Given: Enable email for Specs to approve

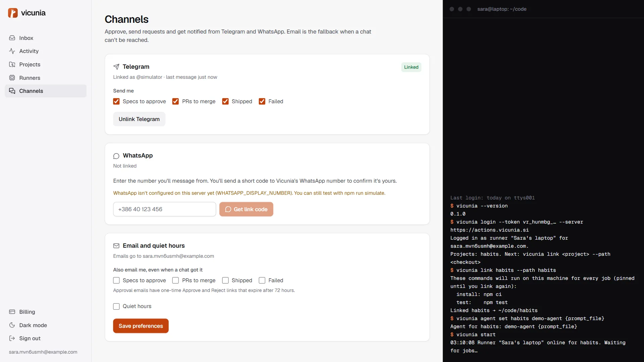Looking at the screenshot, I should coord(116,280).
